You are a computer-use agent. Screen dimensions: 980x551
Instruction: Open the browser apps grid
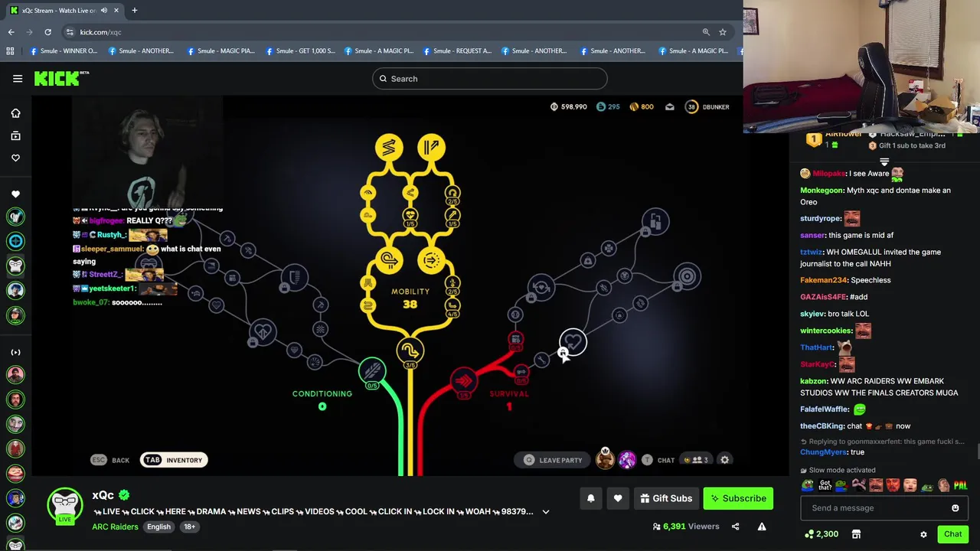(10, 51)
